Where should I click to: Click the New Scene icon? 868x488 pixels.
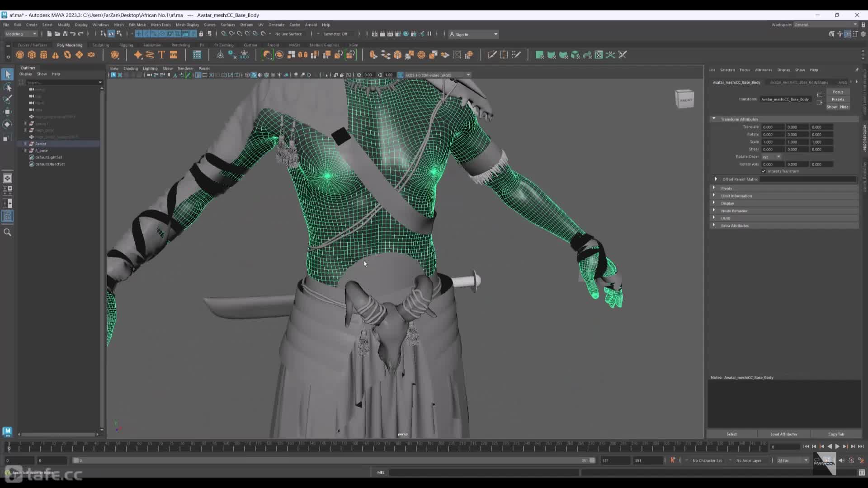49,34
